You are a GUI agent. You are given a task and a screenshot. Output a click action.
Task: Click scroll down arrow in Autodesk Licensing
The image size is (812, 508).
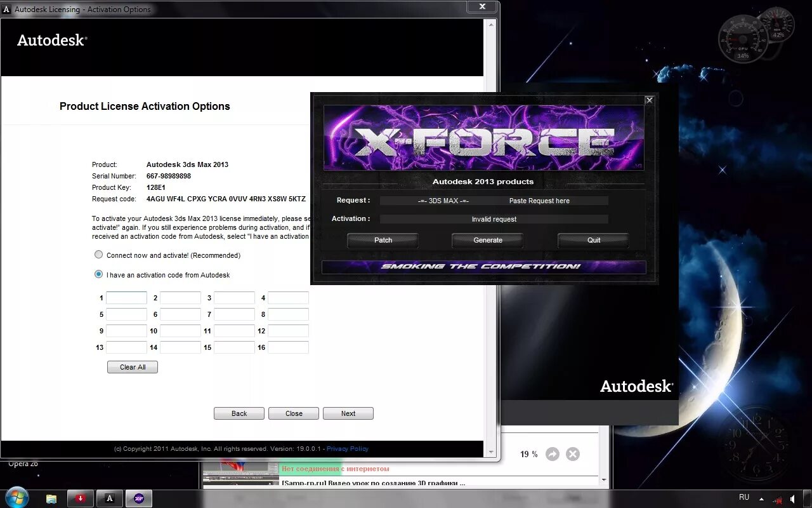click(x=490, y=452)
